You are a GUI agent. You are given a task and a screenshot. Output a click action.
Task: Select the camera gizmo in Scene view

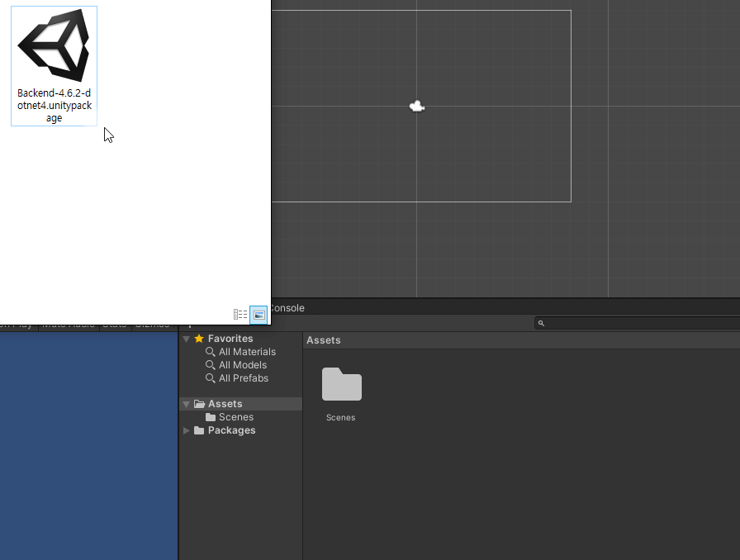click(x=417, y=107)
